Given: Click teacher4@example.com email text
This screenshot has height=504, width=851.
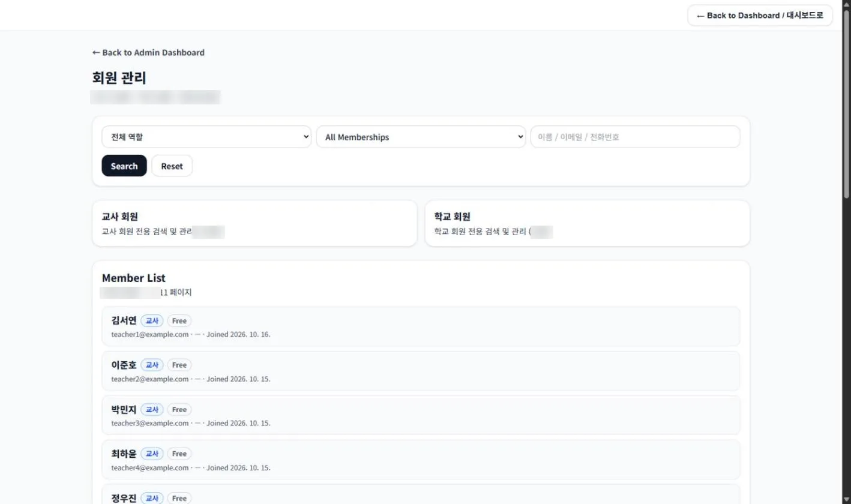Looking at the screenshot, I should click(x=150, y=468).
